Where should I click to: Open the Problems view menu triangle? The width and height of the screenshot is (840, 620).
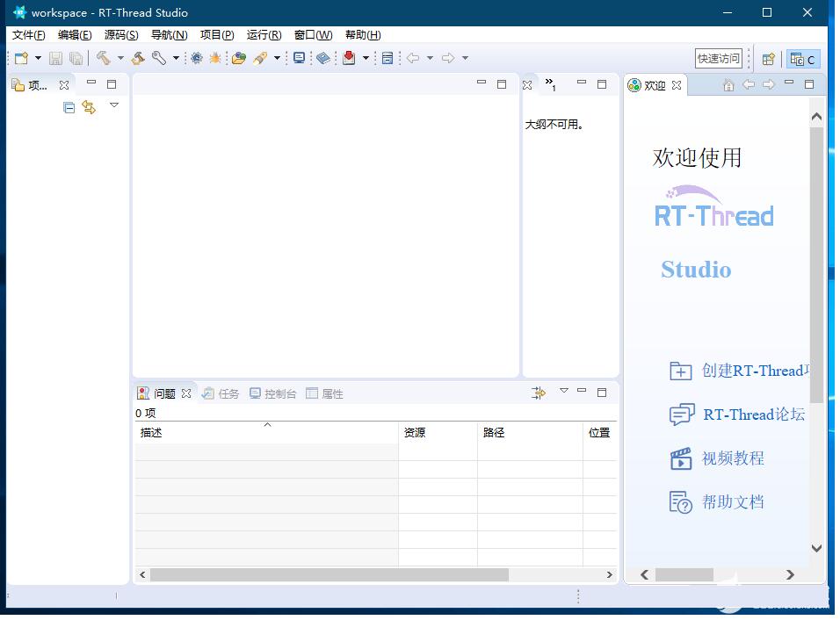[x=563, y=391]
